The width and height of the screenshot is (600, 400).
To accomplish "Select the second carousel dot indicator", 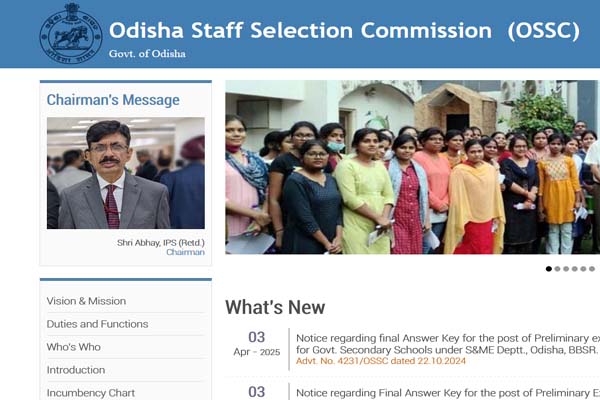I will point(558,269).
